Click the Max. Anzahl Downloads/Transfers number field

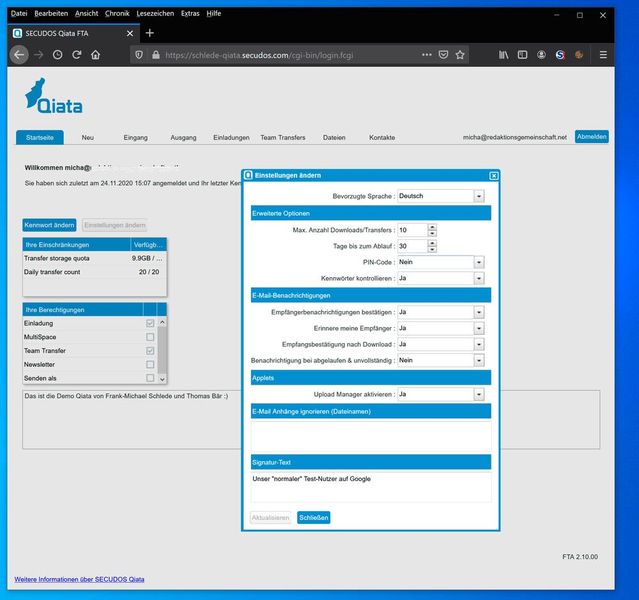tap(412, 230)
